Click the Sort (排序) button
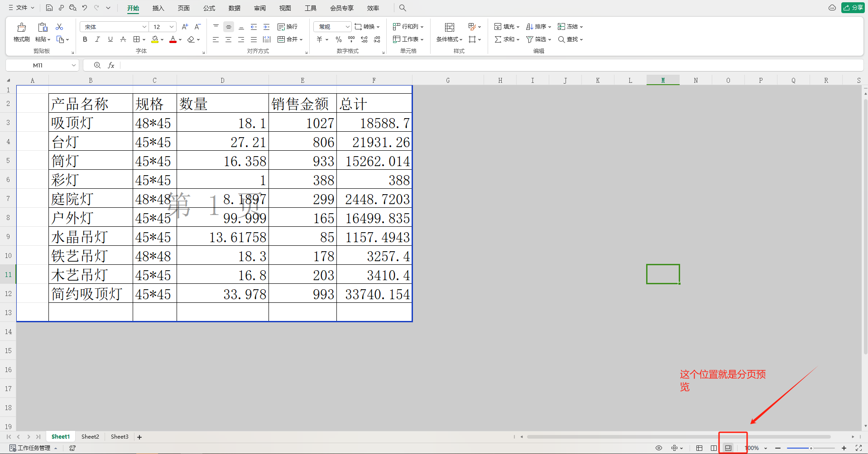 (x=538, y=27)
